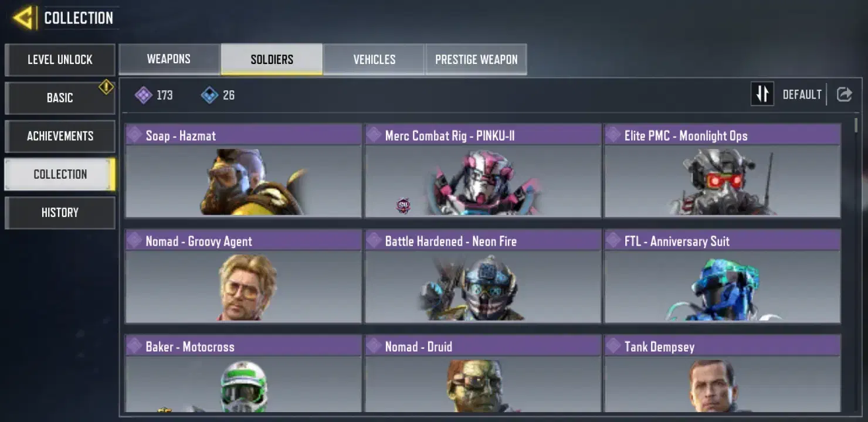Switch to the Vehicles tab
Screen dimensions: 868x422
tap(374, 59)
